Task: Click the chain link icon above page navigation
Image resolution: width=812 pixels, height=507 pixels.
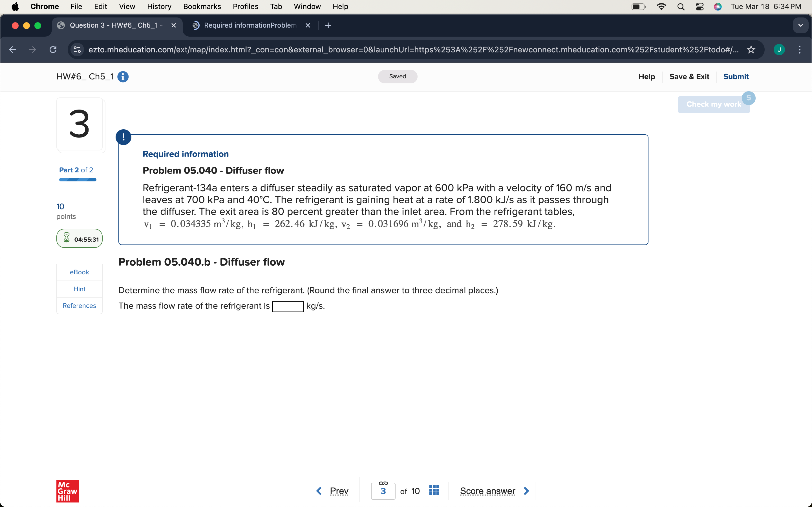Action: pos(383,483)
